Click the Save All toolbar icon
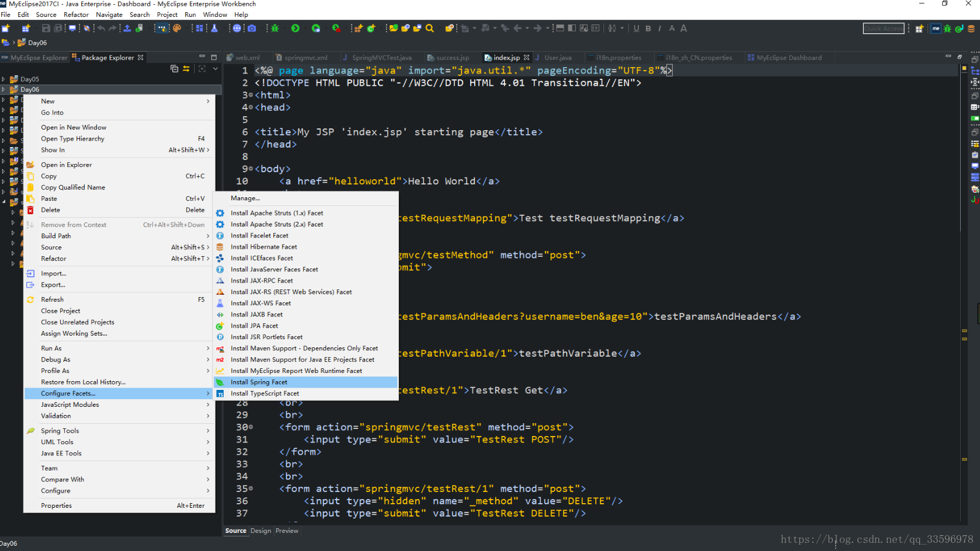This screenshot has width=980, height=551. (x=58, y=28)
